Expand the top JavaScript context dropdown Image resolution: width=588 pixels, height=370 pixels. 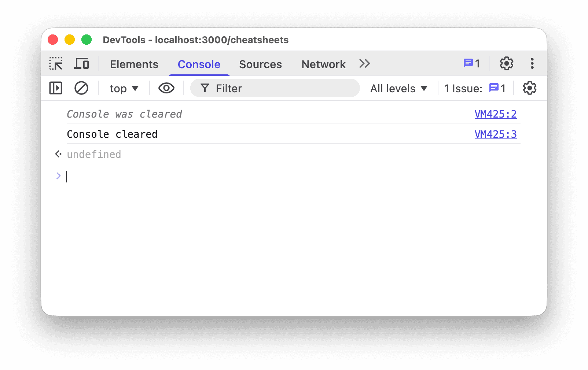click(x=124, y=89)
